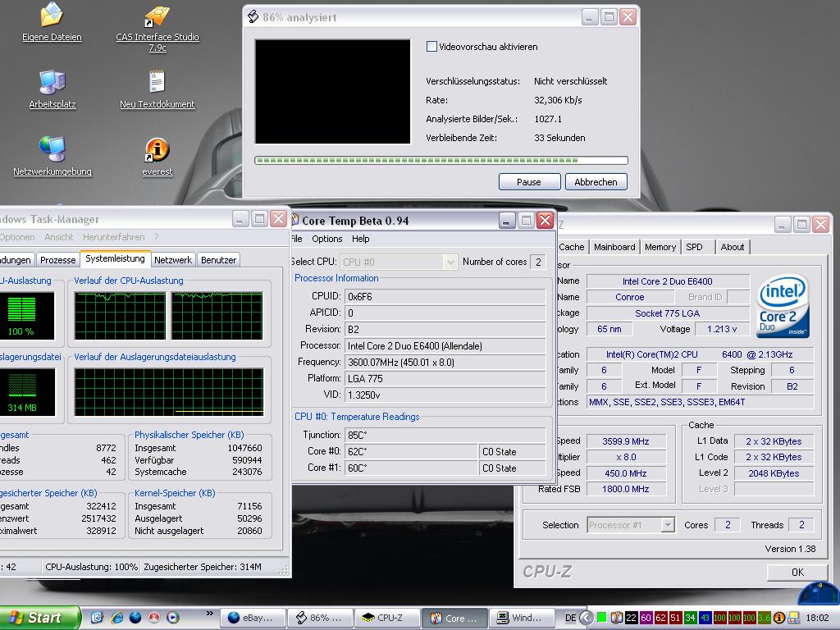The width and height of the screenshot is (840, 630).
Task: Open Options menu in Core Temp
Action: 326,239
